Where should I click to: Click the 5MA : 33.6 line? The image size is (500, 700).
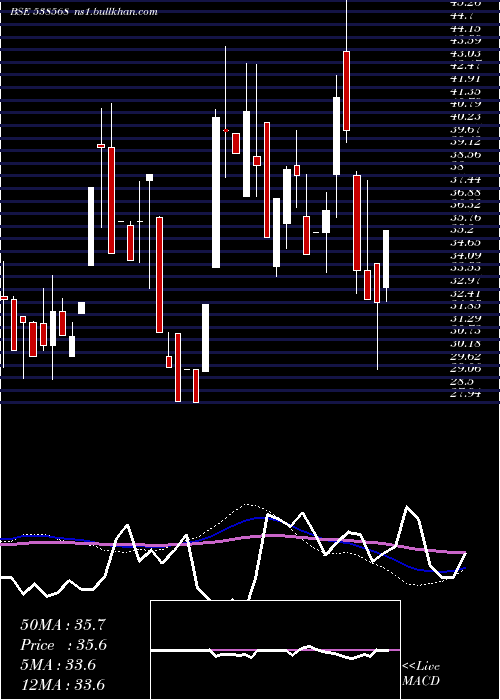[x=58, y=665]
